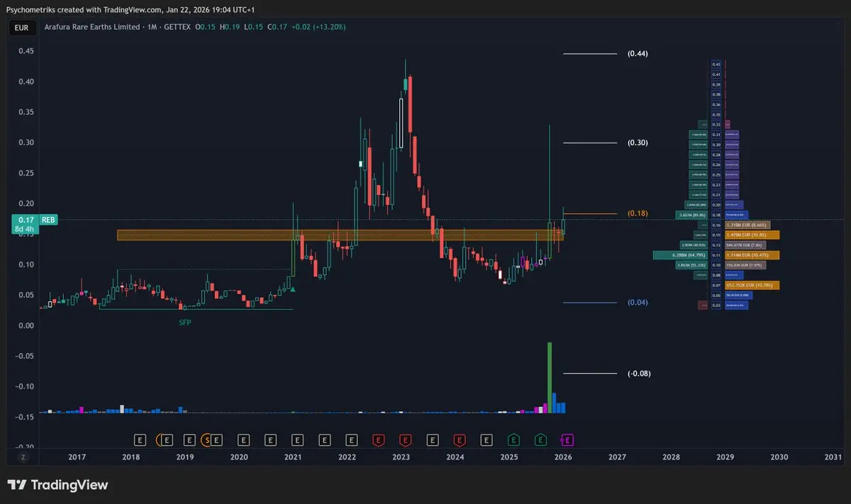Image resolution: width=851 pixels, height=504 pixels.
Task: Click the 653.352K EUR (10.78%) profile row
Action: [752, 285]
